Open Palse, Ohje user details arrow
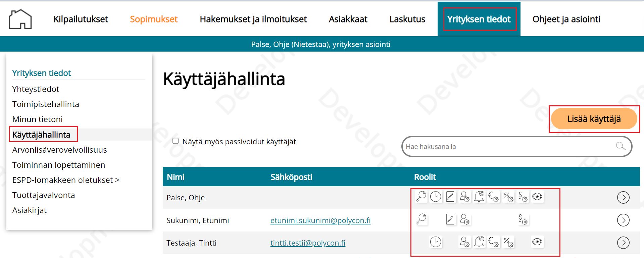Image resolution: width=644 pixels, height=258 pixels. [623, 197]
